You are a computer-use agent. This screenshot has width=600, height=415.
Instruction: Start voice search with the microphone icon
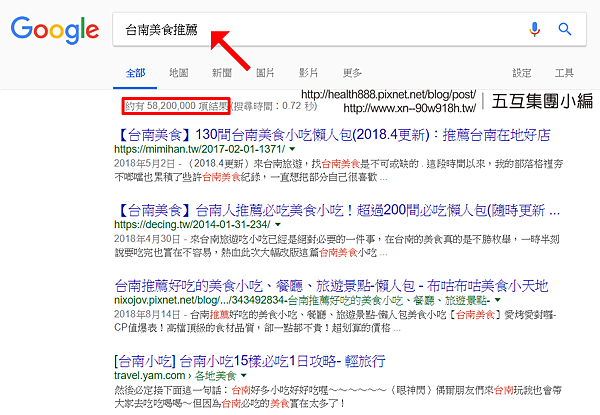click(535, 29)
